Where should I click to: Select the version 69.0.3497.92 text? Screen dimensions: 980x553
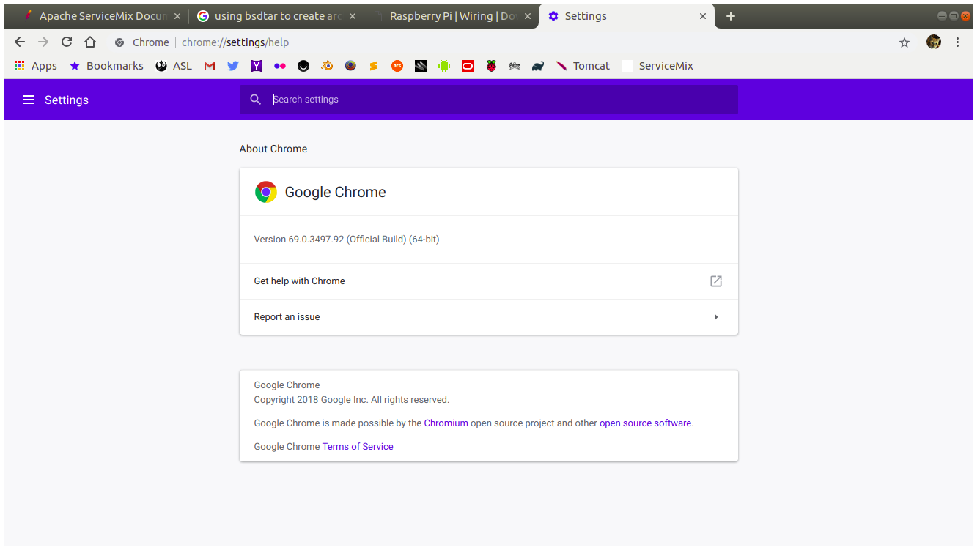347,240
